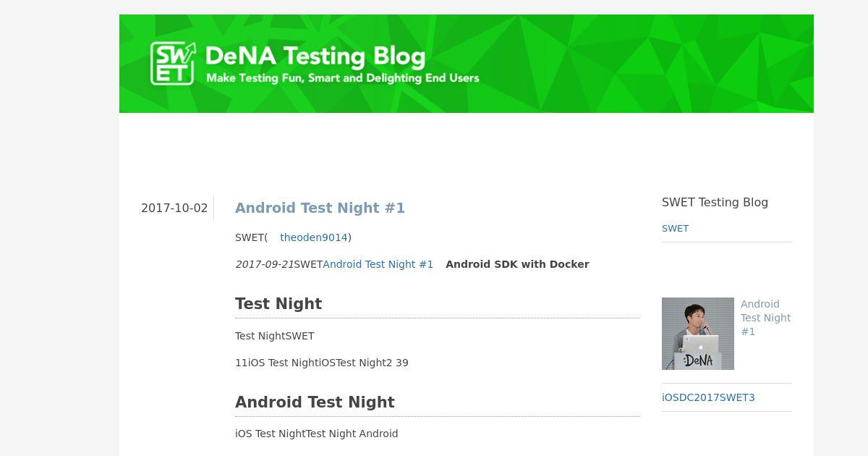
Task: Open iOSDC2017SWET3 sidebar article link
Action: coord(708,397)
